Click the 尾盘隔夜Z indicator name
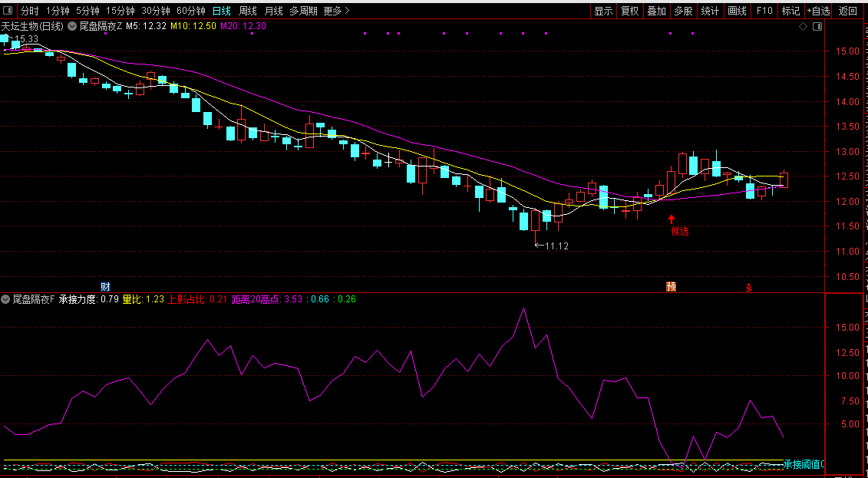This screenshot has height=478, width=868. pyautogui.click(x=101, y=26)
